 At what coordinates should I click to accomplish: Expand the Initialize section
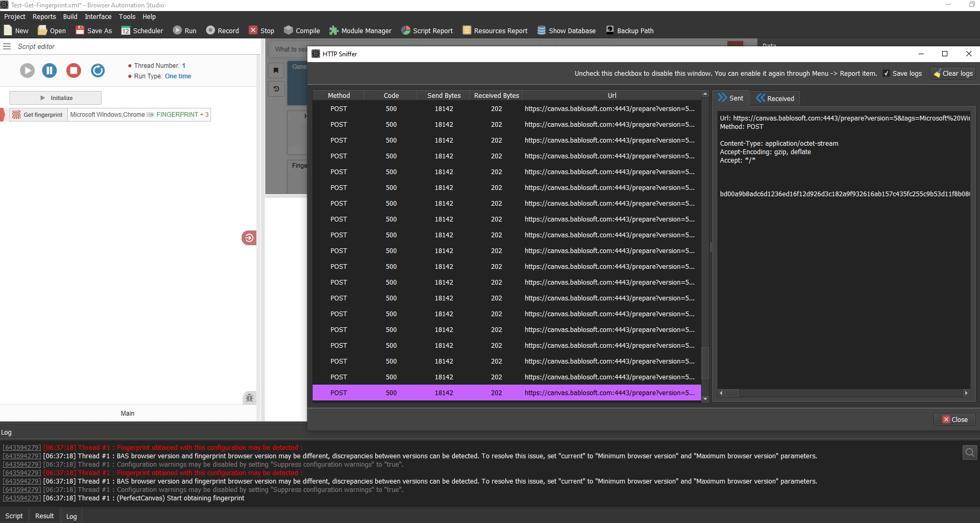click(x=56, y=98)
